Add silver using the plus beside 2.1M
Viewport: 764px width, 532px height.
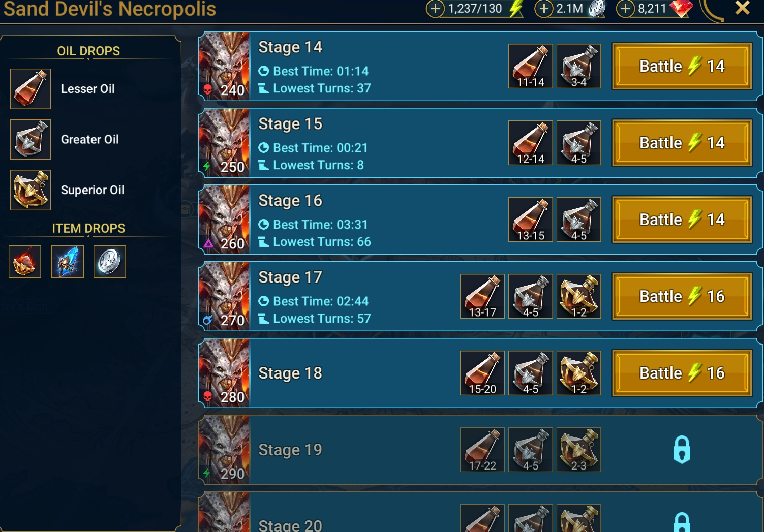point(544,9)
